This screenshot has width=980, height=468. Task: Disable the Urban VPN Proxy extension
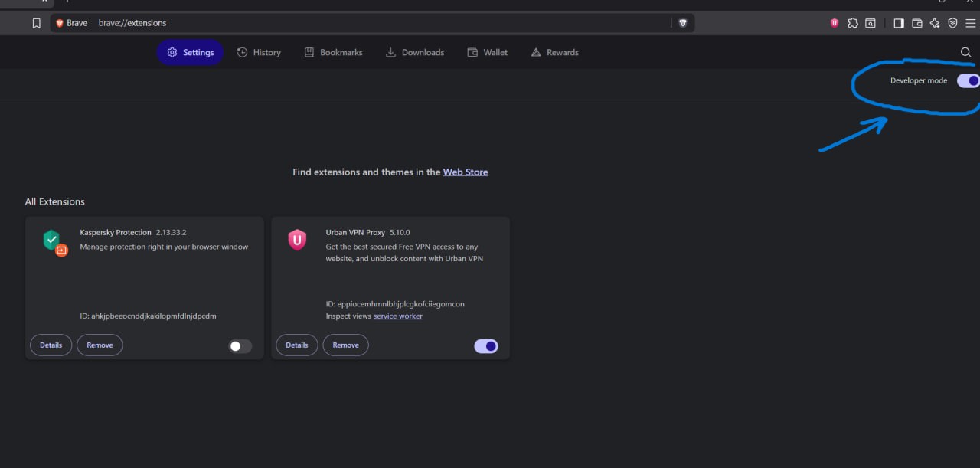coord(486,346)
